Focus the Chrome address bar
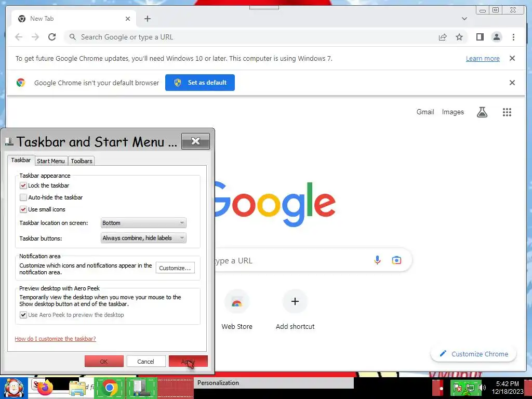Viewport: 532px width, 399px height. click(x=251, y=37)
